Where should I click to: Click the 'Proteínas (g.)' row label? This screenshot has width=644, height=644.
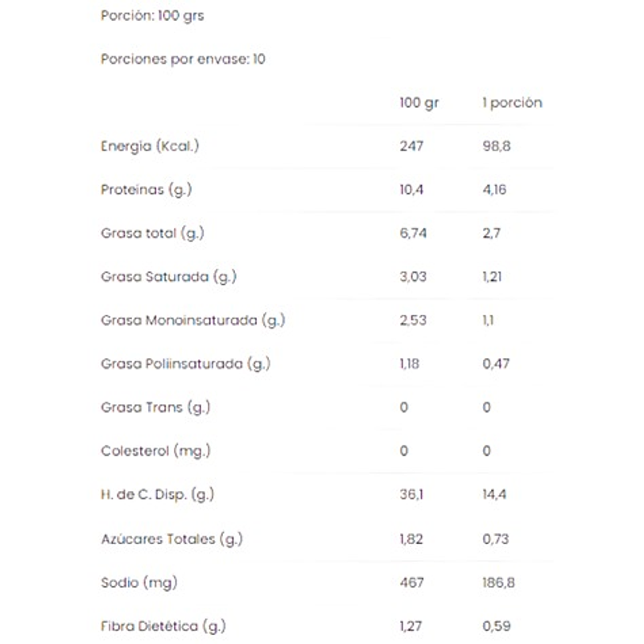[147, 190]
